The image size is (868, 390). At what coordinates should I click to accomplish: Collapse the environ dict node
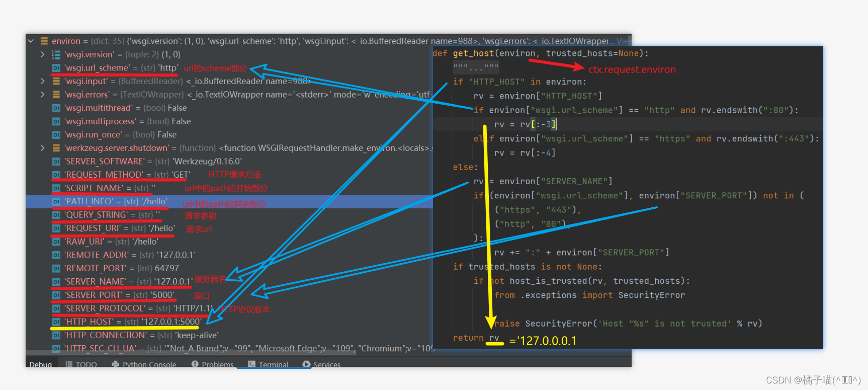(31, 41)
